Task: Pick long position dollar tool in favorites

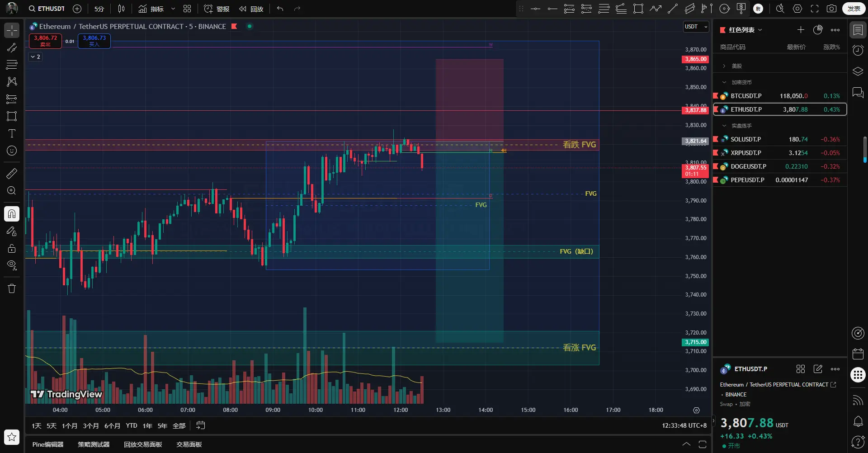Action: pyautogui.click(x=741, y=9)
